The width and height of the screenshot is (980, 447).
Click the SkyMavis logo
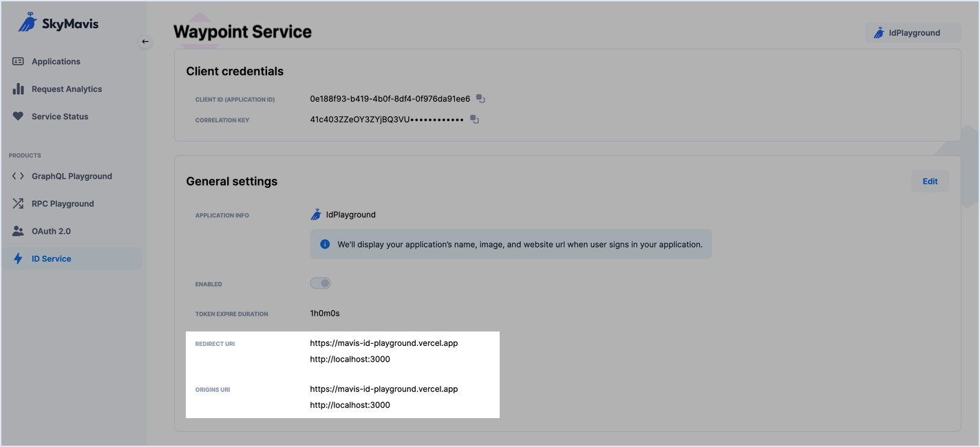click(58, 23)
